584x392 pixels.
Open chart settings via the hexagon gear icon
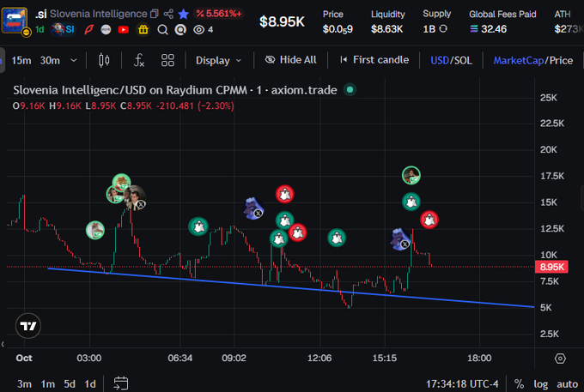[x=560, y=359]
